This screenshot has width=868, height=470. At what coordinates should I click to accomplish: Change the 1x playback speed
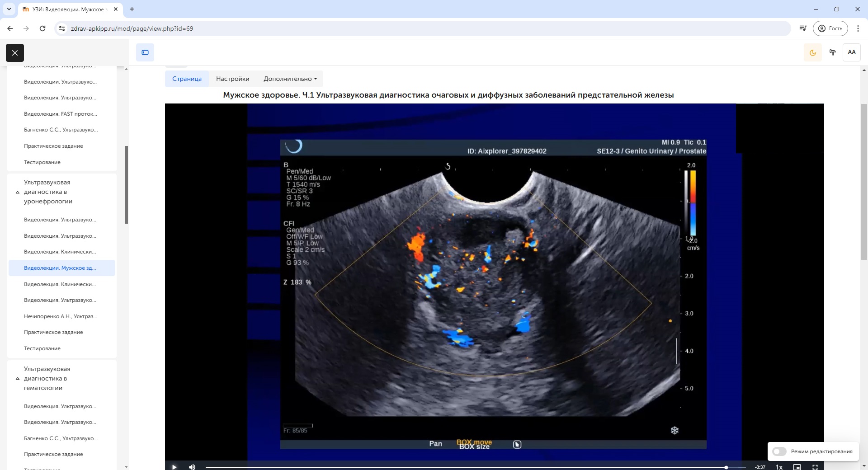click(x=779, y=467)
